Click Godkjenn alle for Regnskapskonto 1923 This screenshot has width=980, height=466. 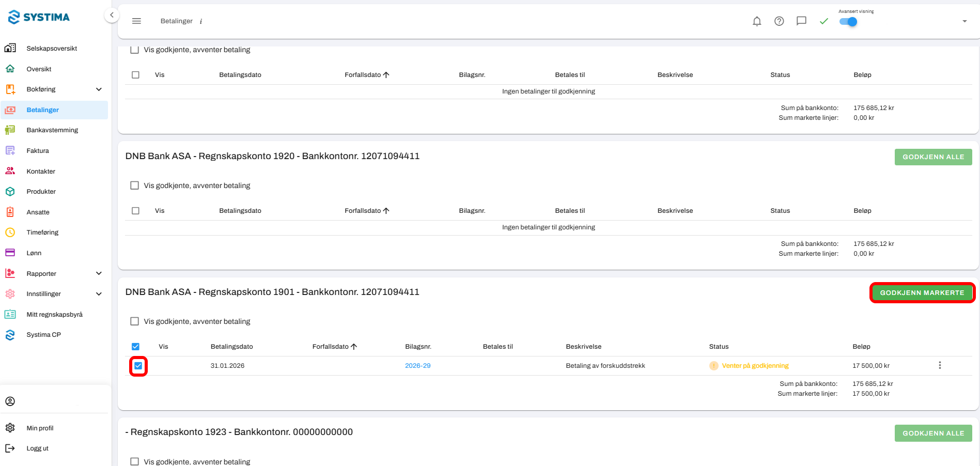click(x=933, y=433)
